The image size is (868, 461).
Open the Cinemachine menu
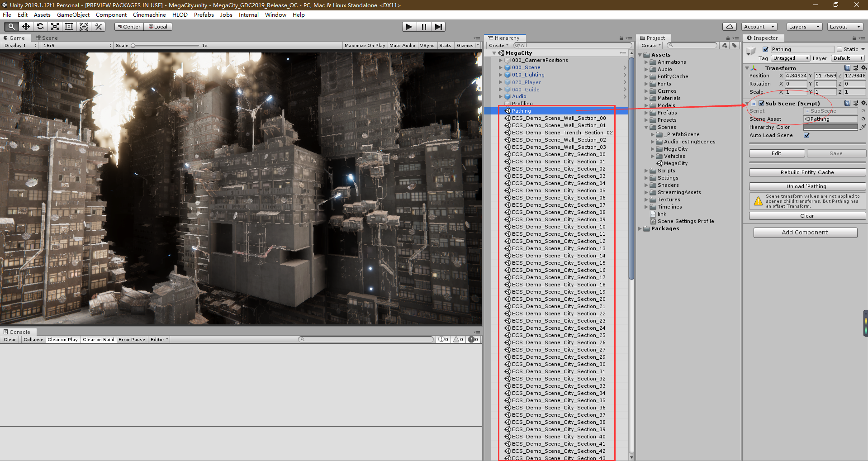click(x=149, y=14)
